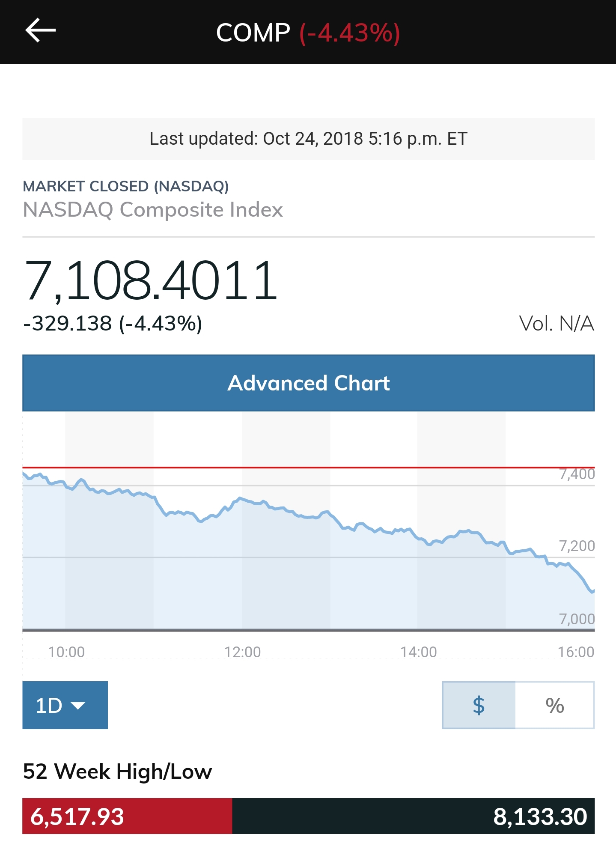
Task: Click the MARKET CLOSED (NASDAQ) status label
Action: point(126,186)
